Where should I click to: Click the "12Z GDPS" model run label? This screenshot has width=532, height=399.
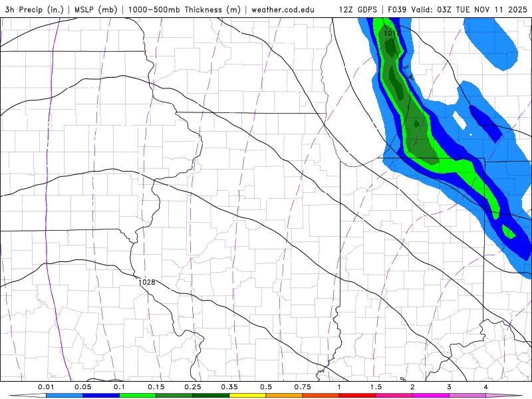pyautogui.click(x=358, y=9)
